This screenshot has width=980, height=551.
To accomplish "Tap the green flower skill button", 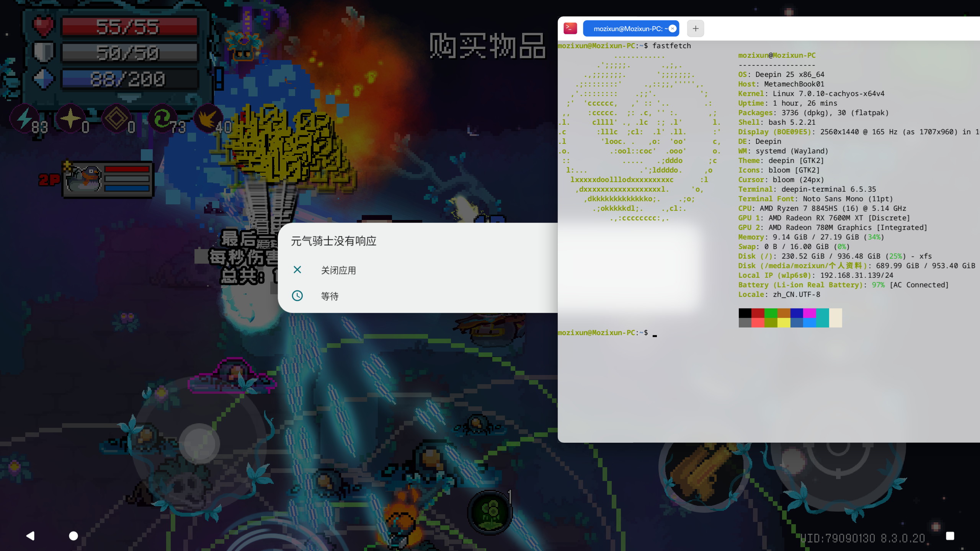I will tap(490, 512).
